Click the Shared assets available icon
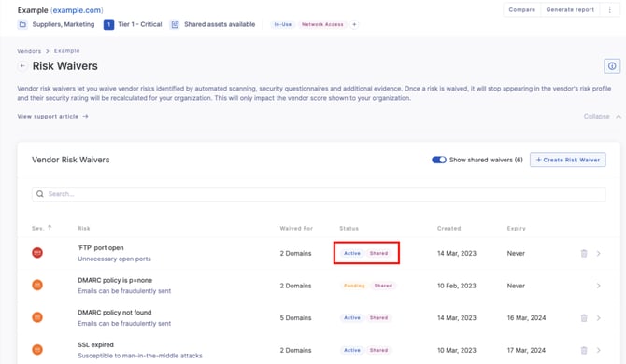The width and height of the screenshot is (626, 364). (x=175, y=24)
